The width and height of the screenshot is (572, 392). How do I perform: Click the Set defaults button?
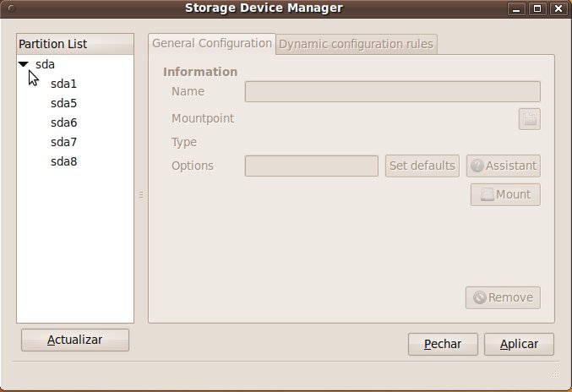click(x=422, y=166)
